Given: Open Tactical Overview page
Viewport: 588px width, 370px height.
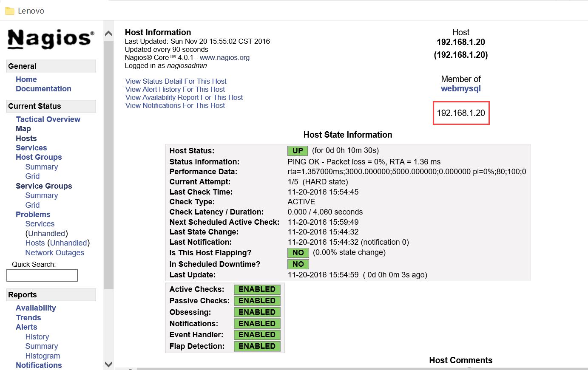Looking at the screenshot, I should 48,119.
